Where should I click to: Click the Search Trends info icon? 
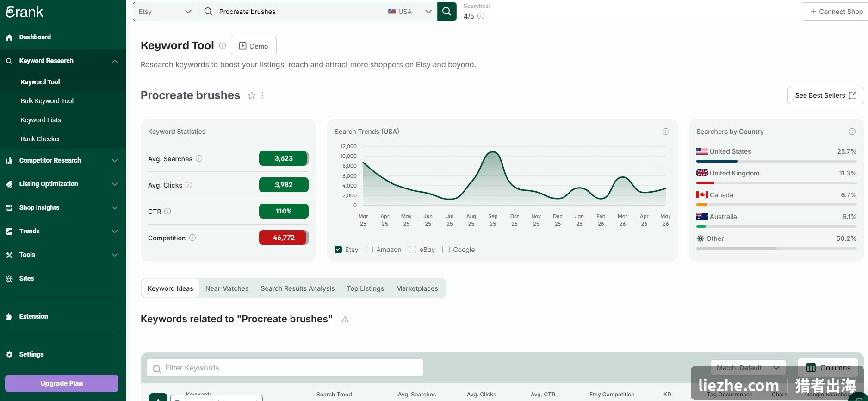coord(666,132)
